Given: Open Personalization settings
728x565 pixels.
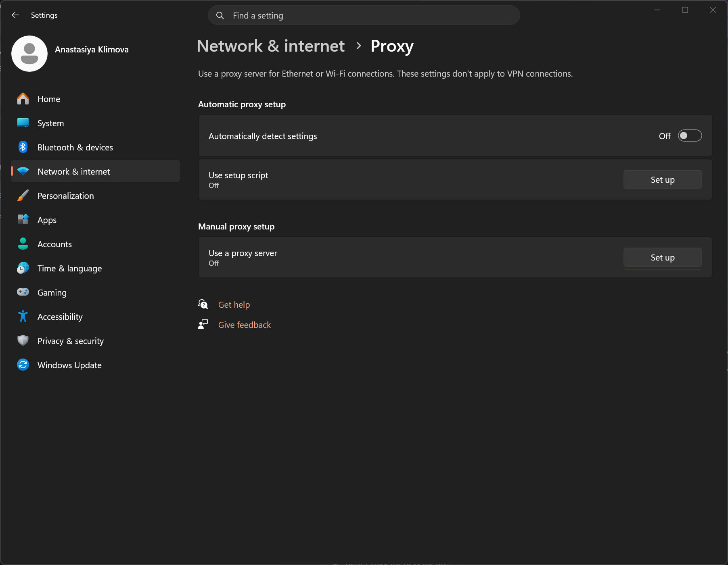Looking at the screenshot, I should pyautogui.click(x=96, y=196).
